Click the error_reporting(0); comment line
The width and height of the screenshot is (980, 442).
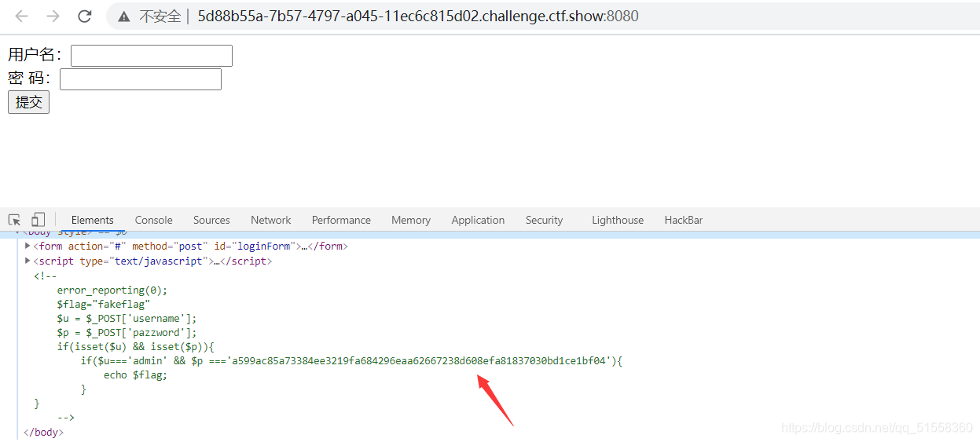112,290
